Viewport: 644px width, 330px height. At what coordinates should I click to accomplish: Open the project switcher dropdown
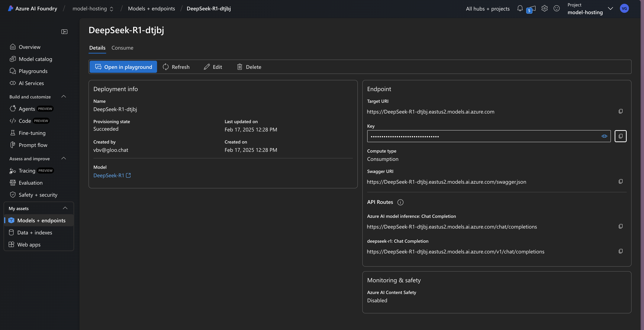click(x=610, y=8)
